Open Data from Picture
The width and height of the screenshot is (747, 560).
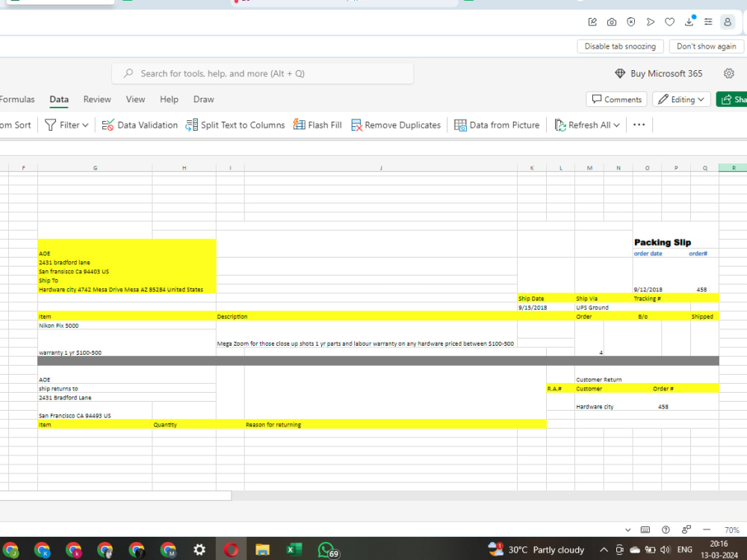click(x=497, y=125)
